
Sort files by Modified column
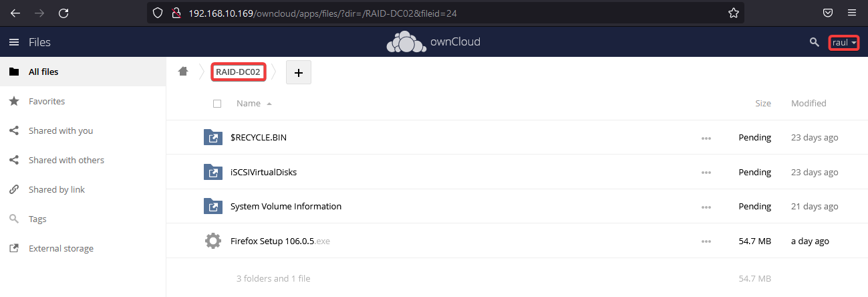(x=809, y=104)
